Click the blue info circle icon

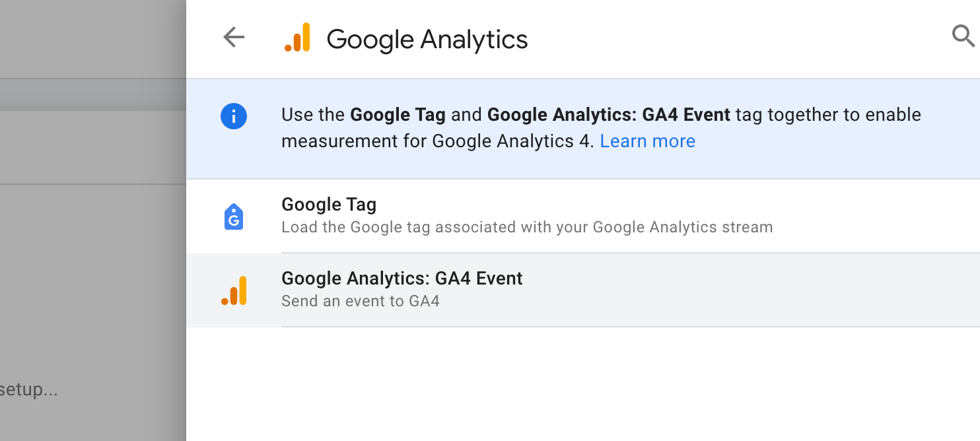234,116
